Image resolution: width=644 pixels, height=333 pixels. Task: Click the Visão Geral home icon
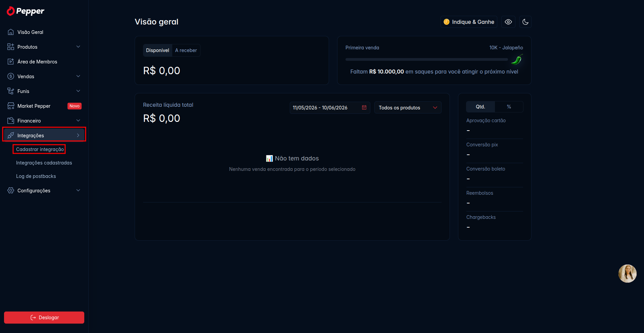tap(11, 32)
